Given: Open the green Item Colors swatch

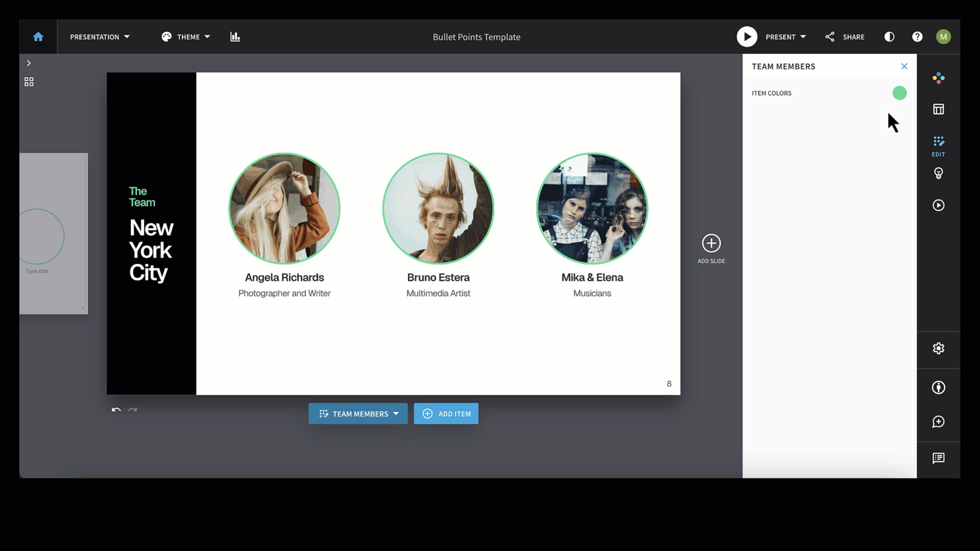Looking at the screenshot, I should 899,93.
